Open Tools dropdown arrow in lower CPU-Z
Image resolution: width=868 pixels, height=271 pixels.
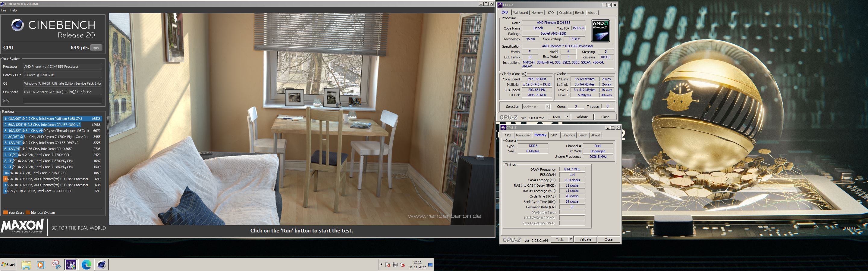[x=571, y=240]
